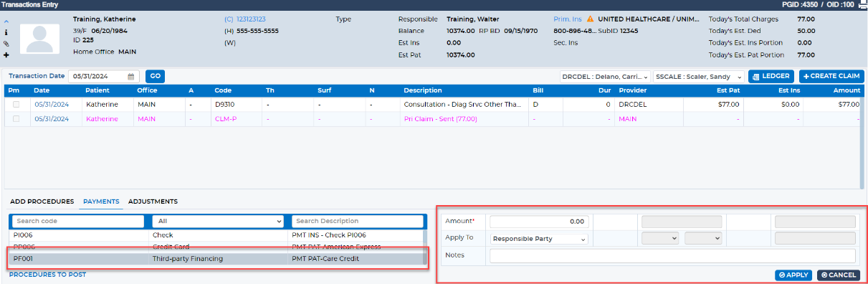Collapse the patient header with the chevron icon
The height and width of the screenshot is (284, 868).
(6, 21)
